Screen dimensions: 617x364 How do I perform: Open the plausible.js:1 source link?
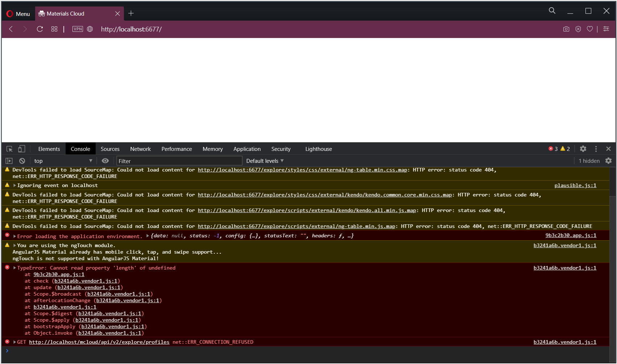point(575,185)
